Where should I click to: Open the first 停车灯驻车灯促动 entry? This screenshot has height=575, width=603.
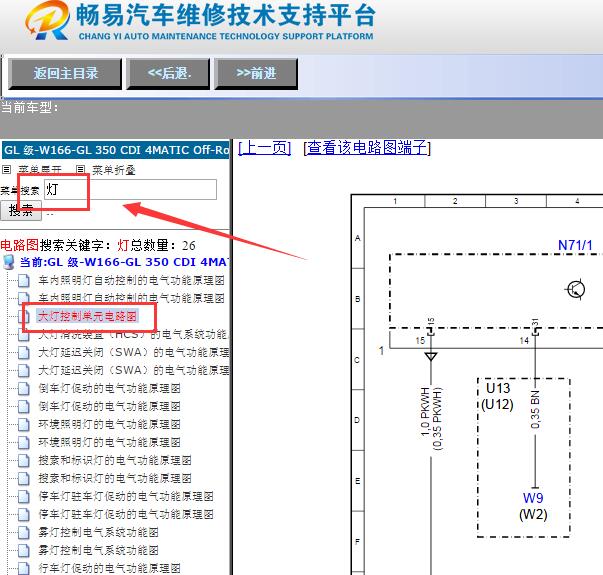pyautogui.click(x=126, y=496)
